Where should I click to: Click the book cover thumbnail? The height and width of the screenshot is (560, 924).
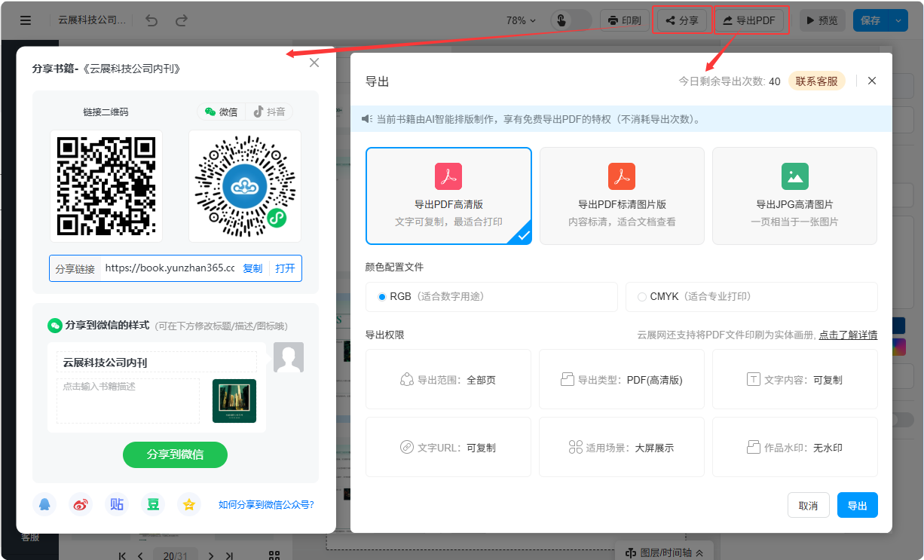coord(234,401)
